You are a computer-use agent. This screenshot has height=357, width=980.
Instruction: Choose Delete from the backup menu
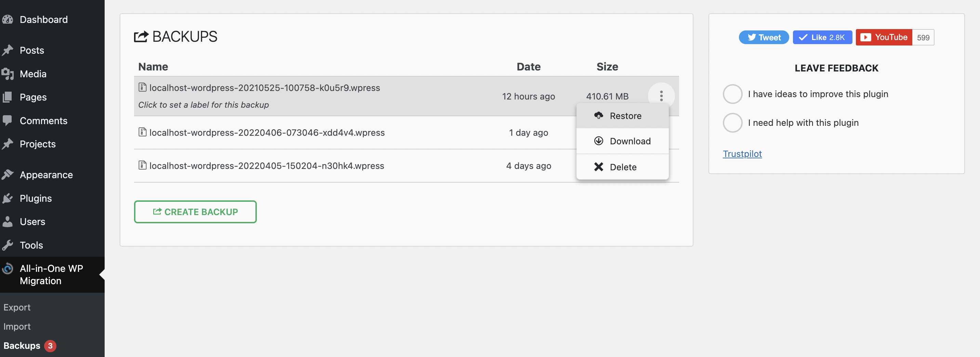pyautogui.click(x=622, y=167)
